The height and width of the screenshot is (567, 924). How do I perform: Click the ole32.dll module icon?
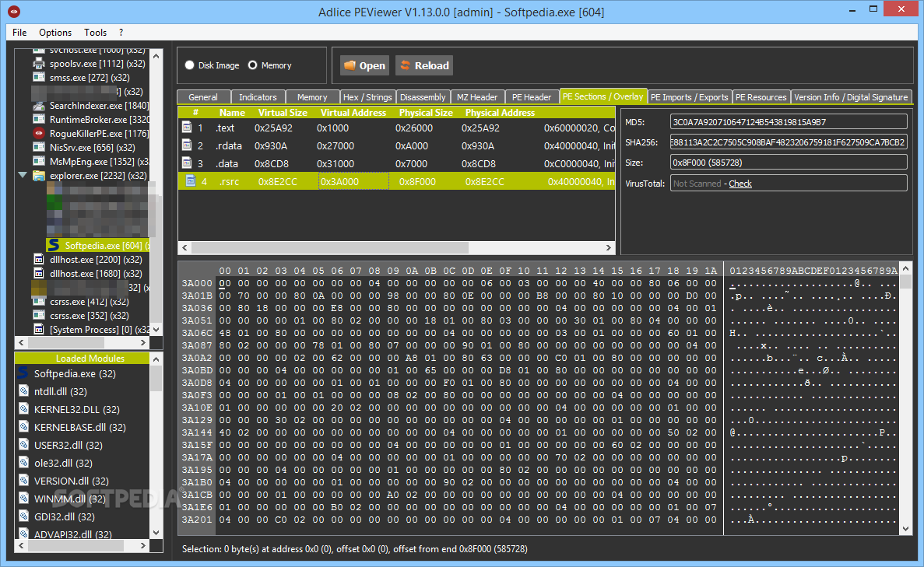(x=23, y=462)
